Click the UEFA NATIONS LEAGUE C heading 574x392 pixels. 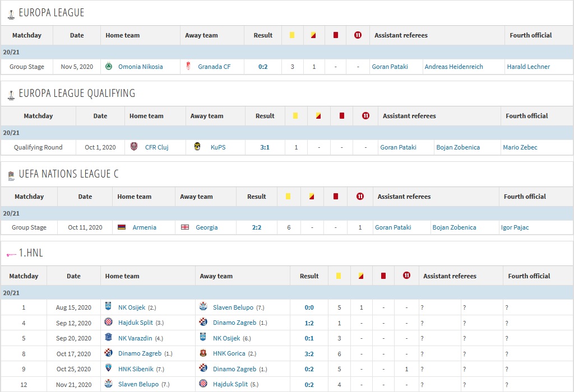[x=68, y=174]
